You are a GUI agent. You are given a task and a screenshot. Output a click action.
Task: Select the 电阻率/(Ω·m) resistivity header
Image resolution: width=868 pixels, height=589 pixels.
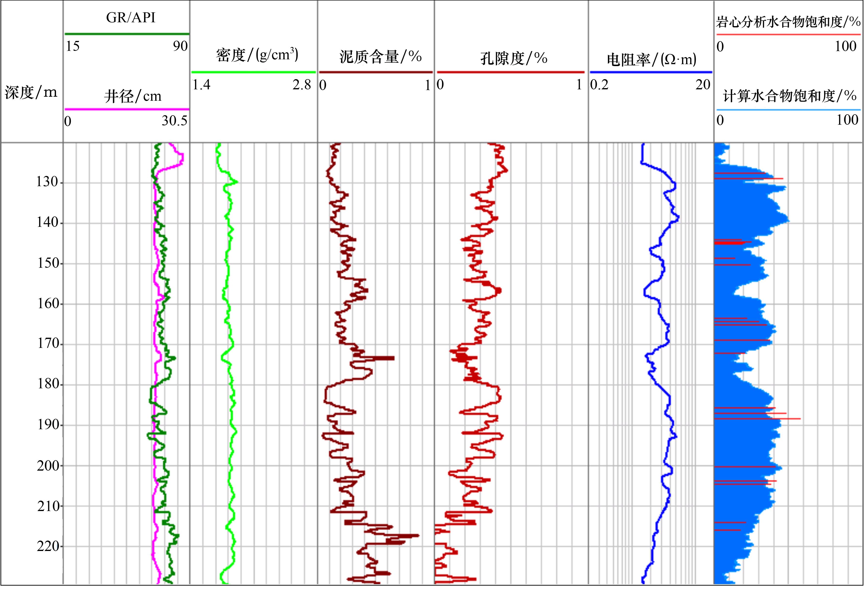(x=651, y=59)
